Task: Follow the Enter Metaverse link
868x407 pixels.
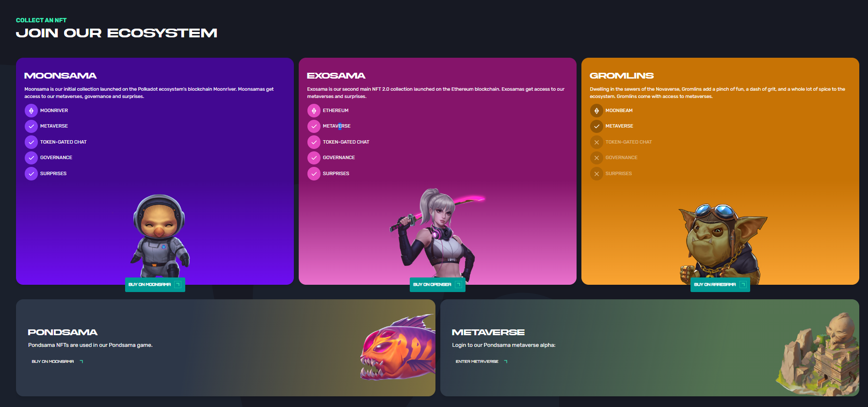Action: tap(482, 361)
